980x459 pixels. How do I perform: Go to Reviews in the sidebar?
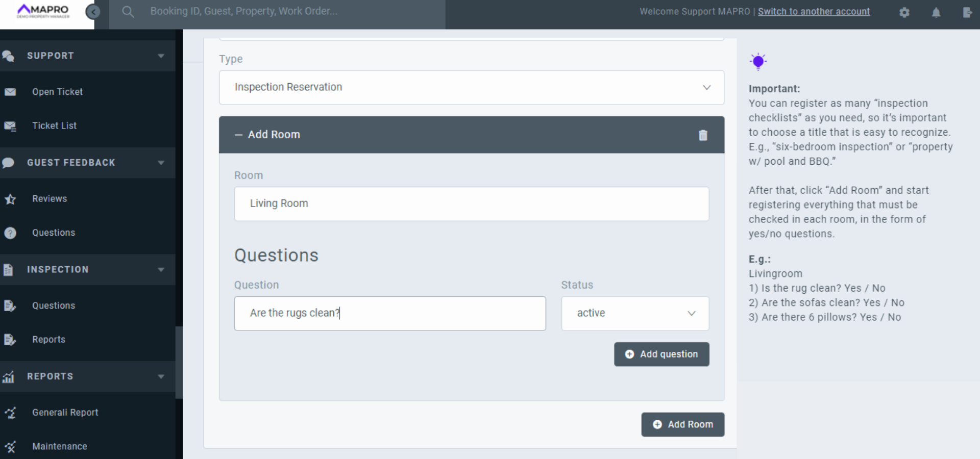(x=50, y=198)
